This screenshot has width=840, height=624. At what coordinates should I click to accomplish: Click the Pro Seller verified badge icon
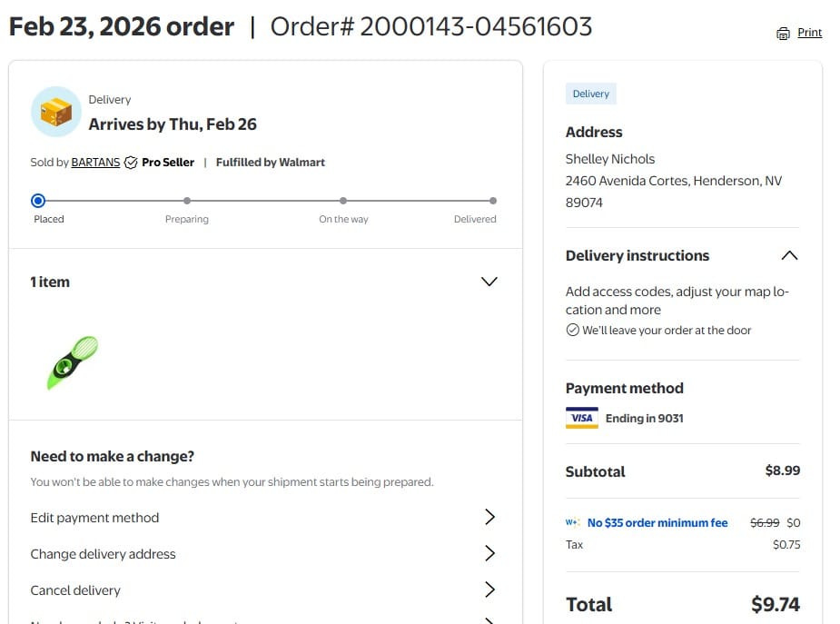coord(131,163)
